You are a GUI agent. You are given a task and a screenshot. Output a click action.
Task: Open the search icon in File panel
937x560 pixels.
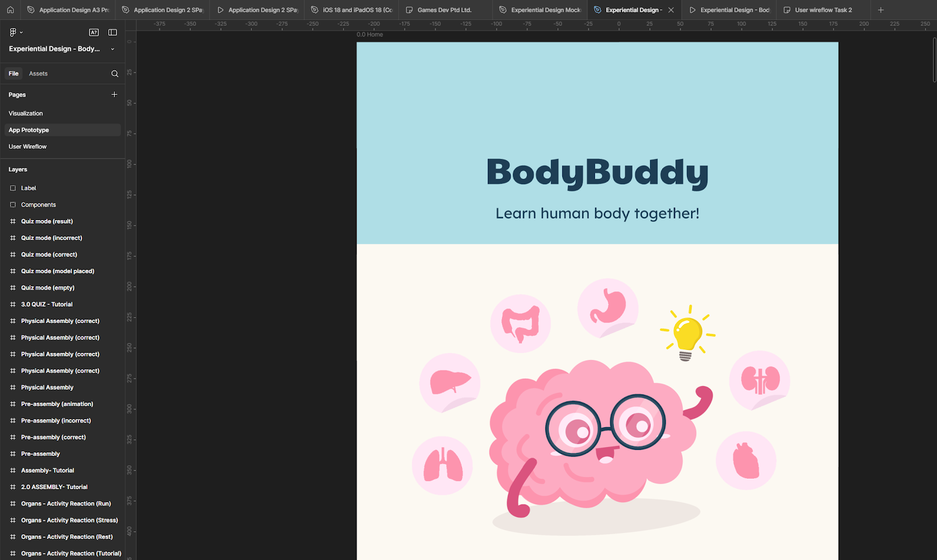click(115, 74)
